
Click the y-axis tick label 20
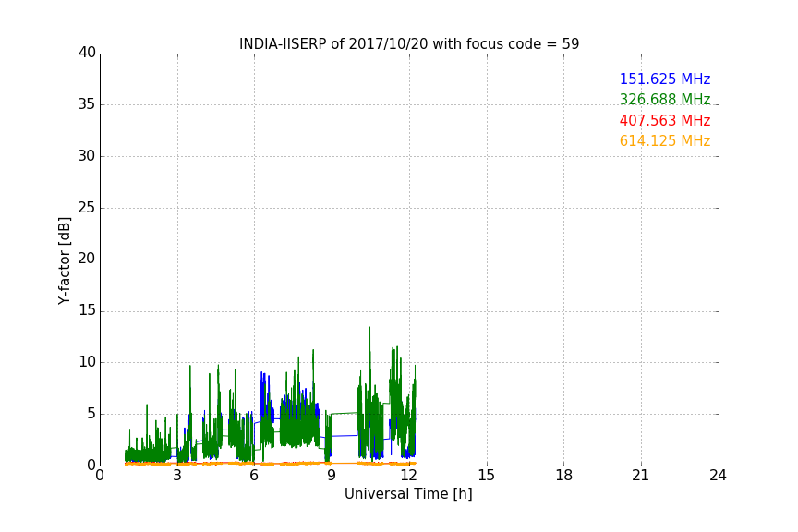coord(87,260)
